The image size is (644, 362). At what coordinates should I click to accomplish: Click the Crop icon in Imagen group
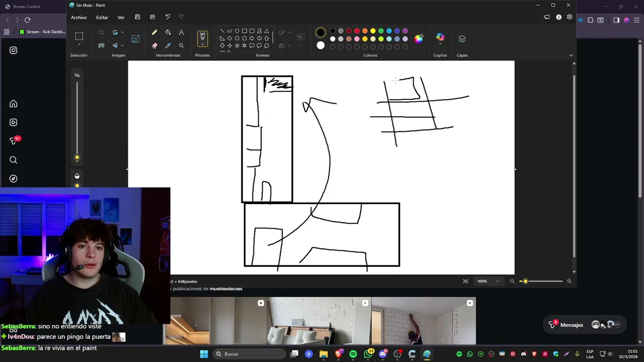(x=101, y=32)
